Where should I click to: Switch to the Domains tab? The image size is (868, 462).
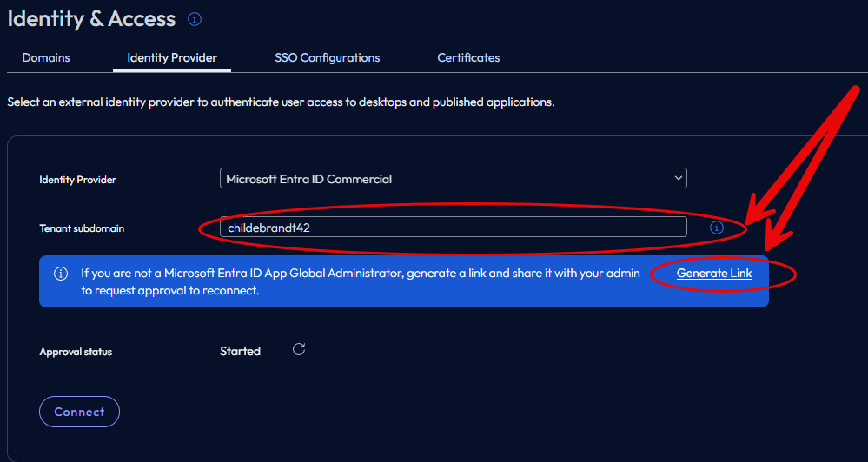point(46,58)
